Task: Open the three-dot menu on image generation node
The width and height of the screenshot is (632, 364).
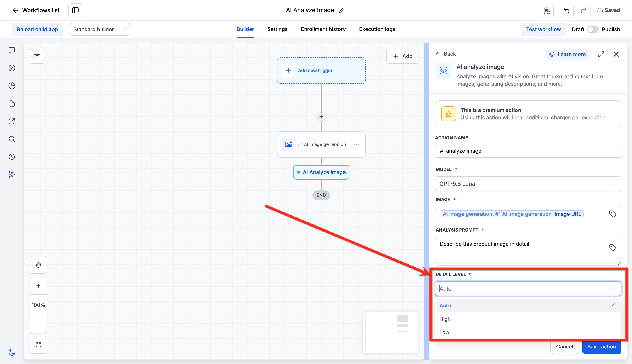Action: point(356,144)
